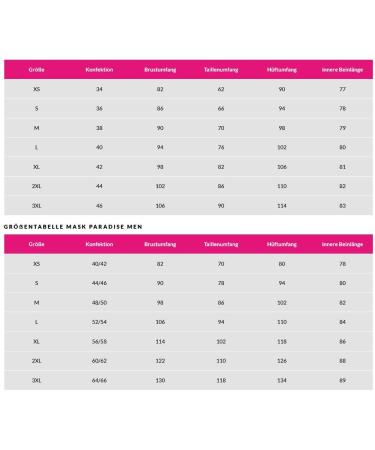Image resolution: width=375 pixels, height=450 pixels.
Task: Click the 'GRÖßENTABELLE MASK PARADISE MEN' heading
Action: point(73,227)
